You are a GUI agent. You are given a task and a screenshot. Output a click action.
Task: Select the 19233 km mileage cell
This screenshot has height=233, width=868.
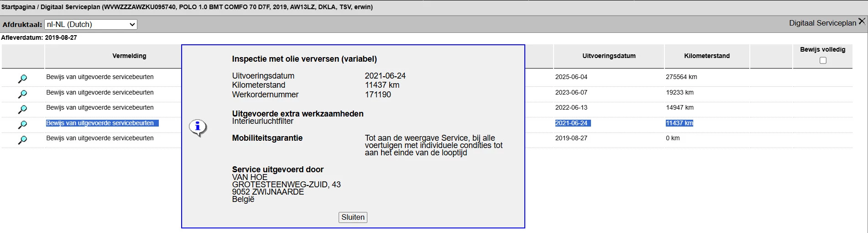tap(680, 92)
